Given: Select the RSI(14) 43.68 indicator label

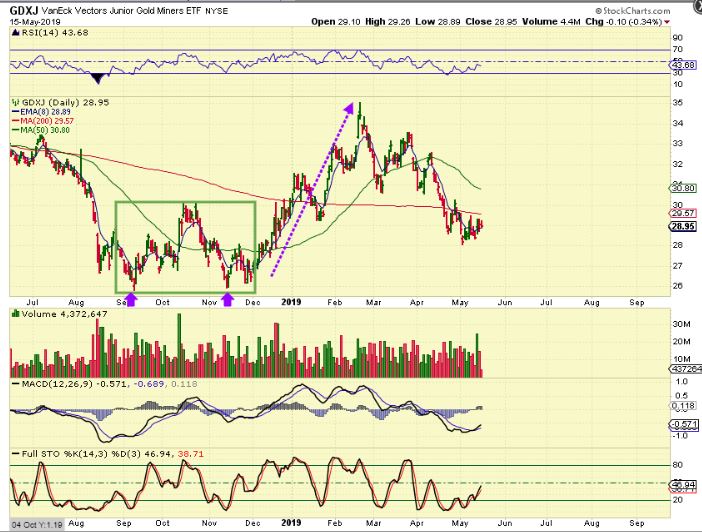Looking at the screenshot, I should click(54, 32).
